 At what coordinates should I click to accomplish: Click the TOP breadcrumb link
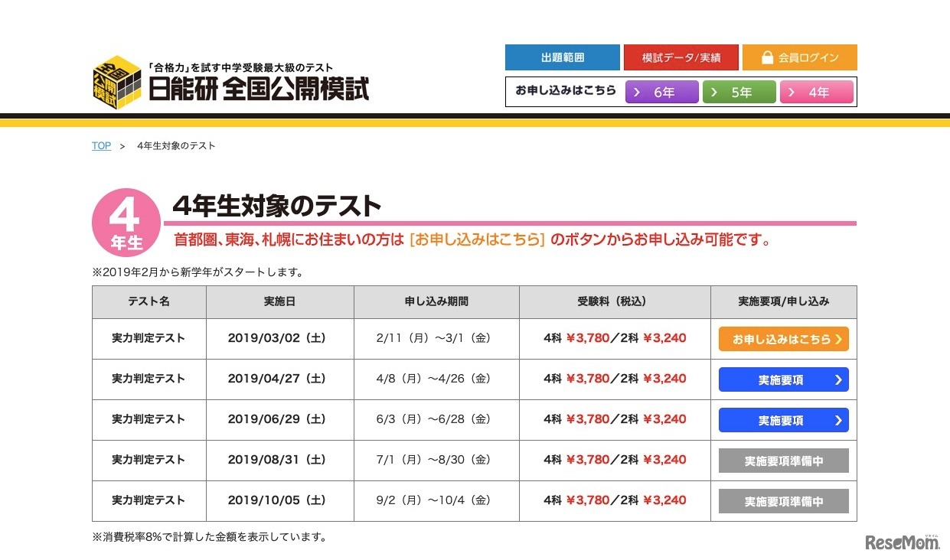tap(100, 145)
